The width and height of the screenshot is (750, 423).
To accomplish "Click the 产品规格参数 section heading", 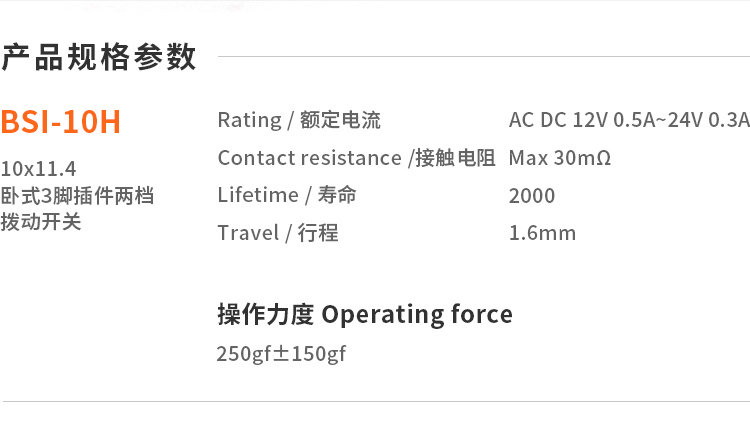I will (x=98, y=57).
